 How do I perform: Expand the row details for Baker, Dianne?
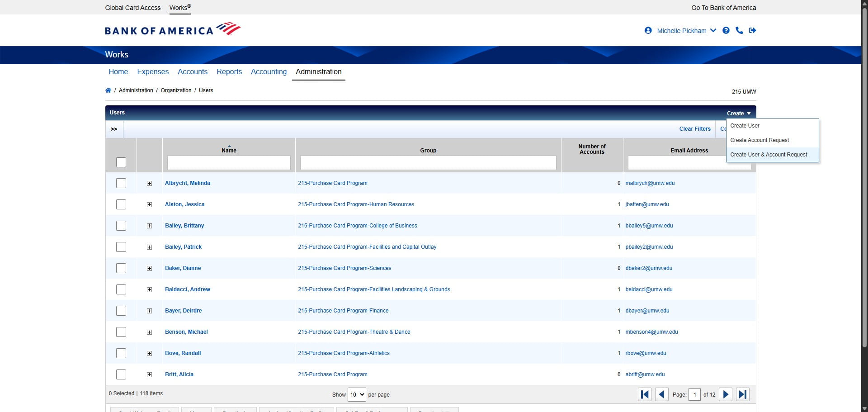pos(149,268)
